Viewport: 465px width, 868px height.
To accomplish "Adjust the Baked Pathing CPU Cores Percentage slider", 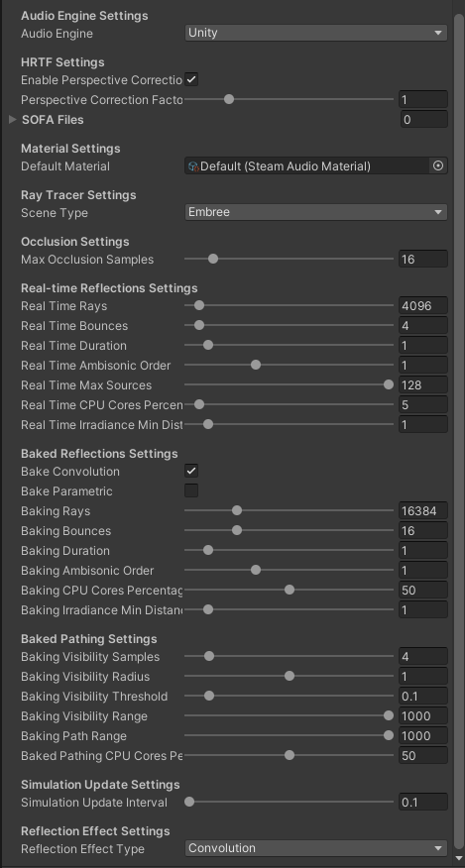I will 289,756.
